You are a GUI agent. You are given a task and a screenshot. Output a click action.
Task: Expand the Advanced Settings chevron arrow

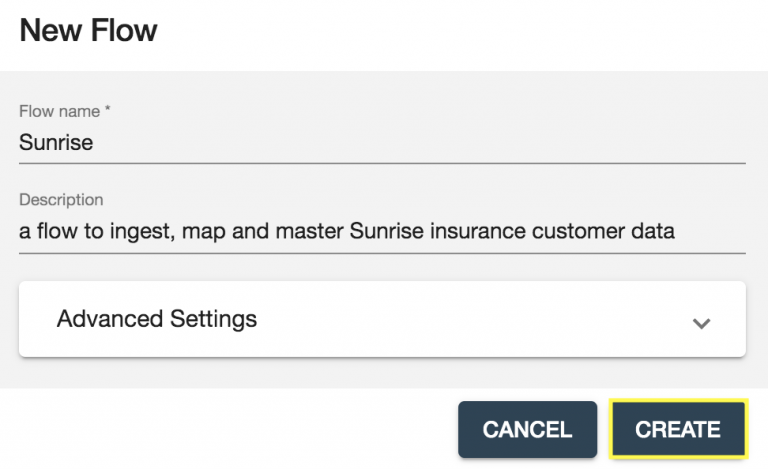point(702,323)
